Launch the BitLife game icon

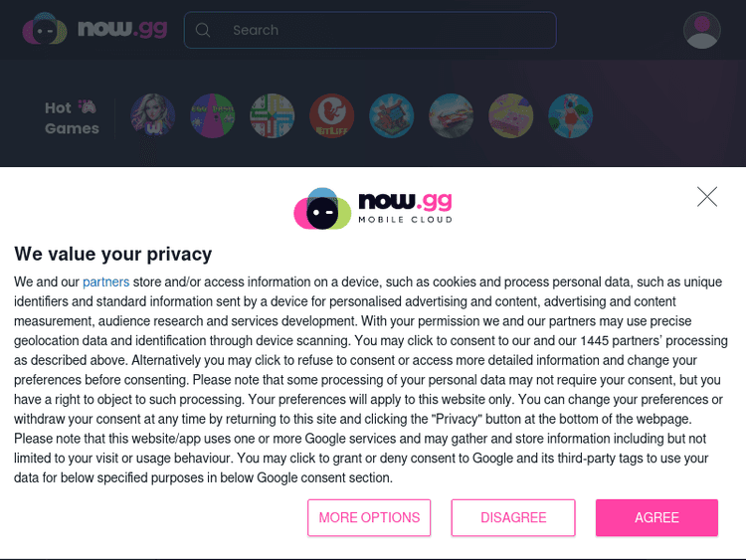pos(331,116)
